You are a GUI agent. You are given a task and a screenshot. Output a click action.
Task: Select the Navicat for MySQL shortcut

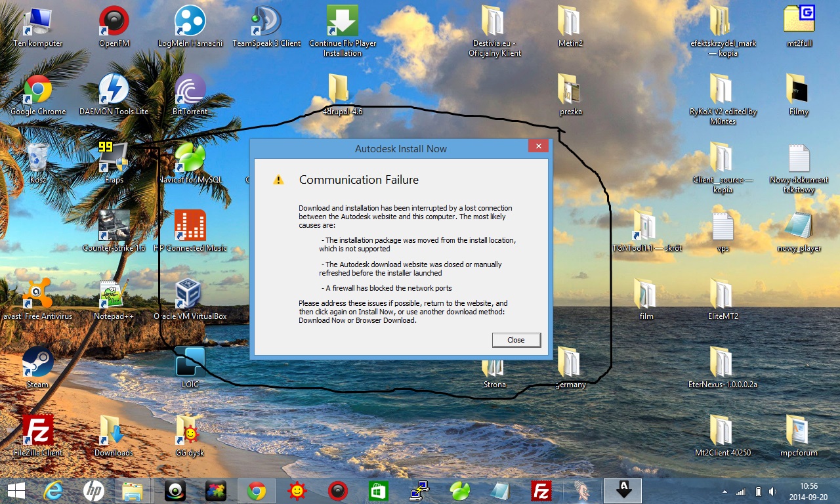point(190,164)
